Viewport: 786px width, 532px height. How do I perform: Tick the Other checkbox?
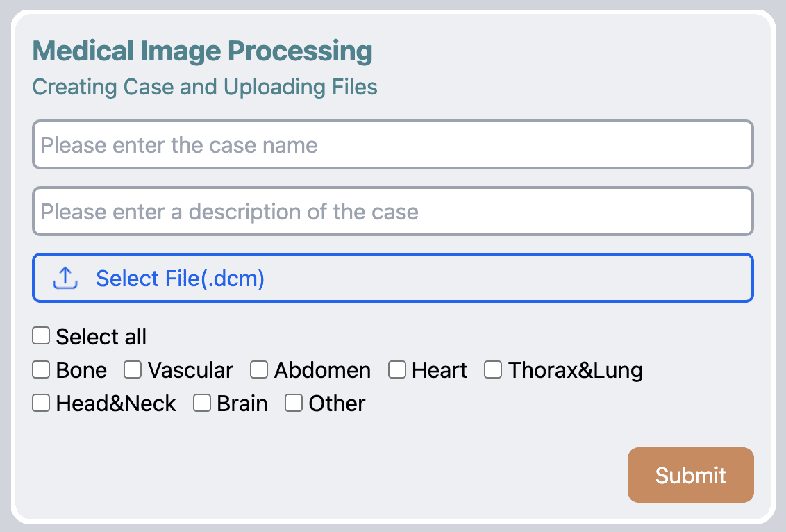tap(294, 403)
